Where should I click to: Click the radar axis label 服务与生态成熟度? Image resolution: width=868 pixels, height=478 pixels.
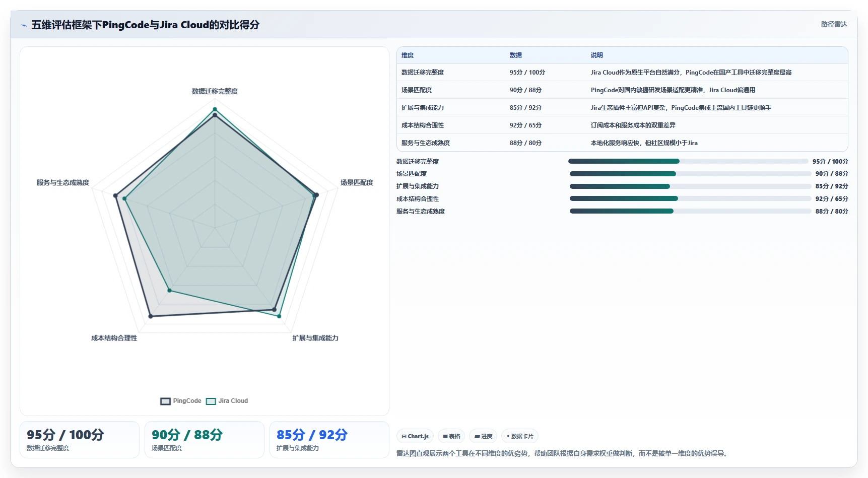click(63, 183)
